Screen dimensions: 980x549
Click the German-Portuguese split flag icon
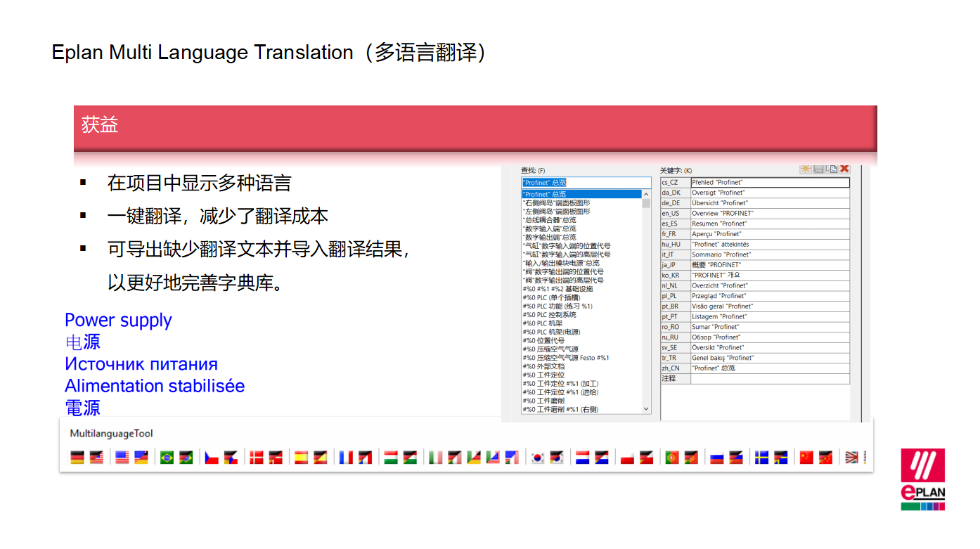click(691, 458)
